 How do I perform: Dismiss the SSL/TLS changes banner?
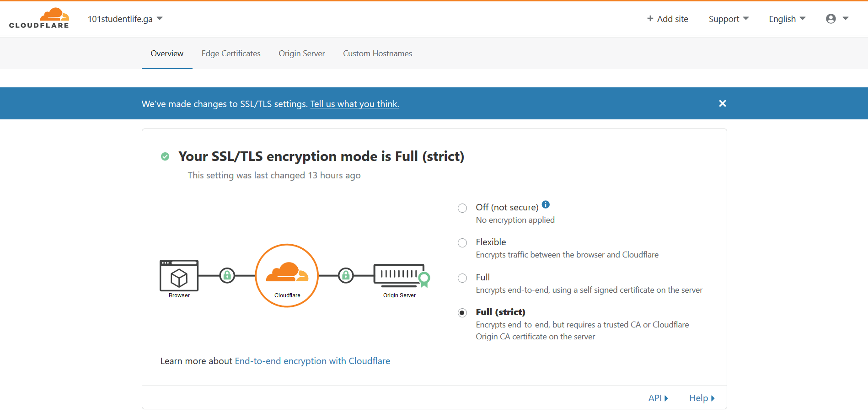tap(722, 103)
